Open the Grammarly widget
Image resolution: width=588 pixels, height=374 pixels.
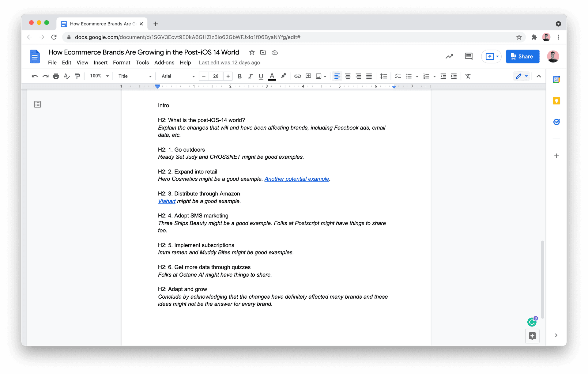(532, 322)
